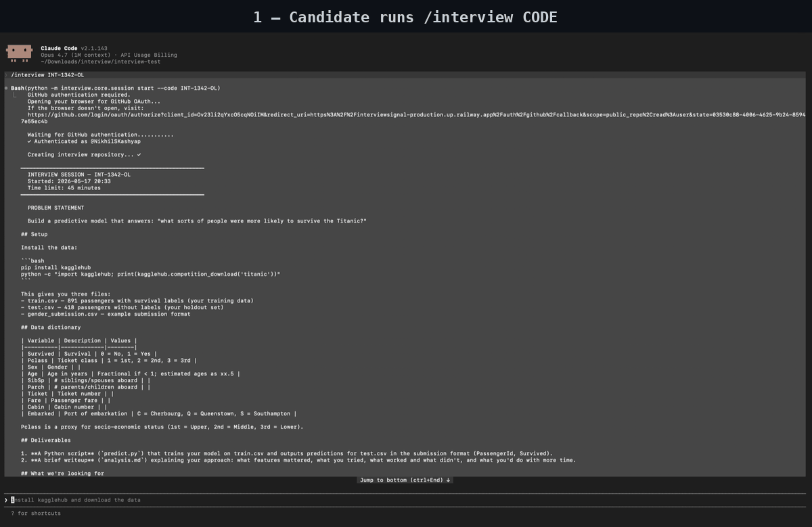Image resolution: width=812 pixels, height=527 pixels.
Task: Click the '## Deliverables' heading
Action: 46,440
